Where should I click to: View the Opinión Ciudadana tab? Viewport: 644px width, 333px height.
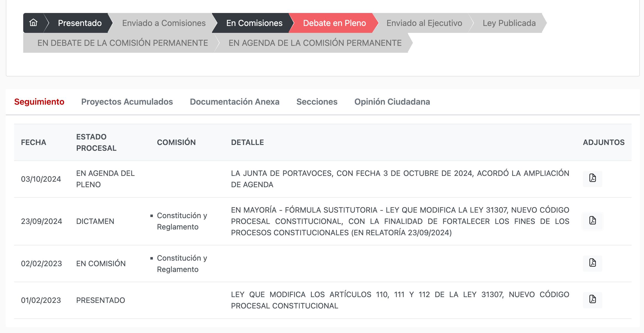392,102
